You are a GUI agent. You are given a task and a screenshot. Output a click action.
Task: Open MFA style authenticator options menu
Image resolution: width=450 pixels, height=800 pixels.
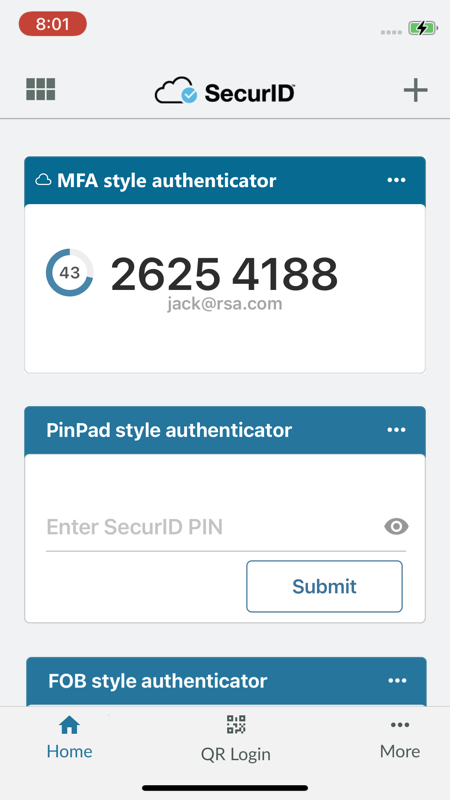[x=396, y=180]
